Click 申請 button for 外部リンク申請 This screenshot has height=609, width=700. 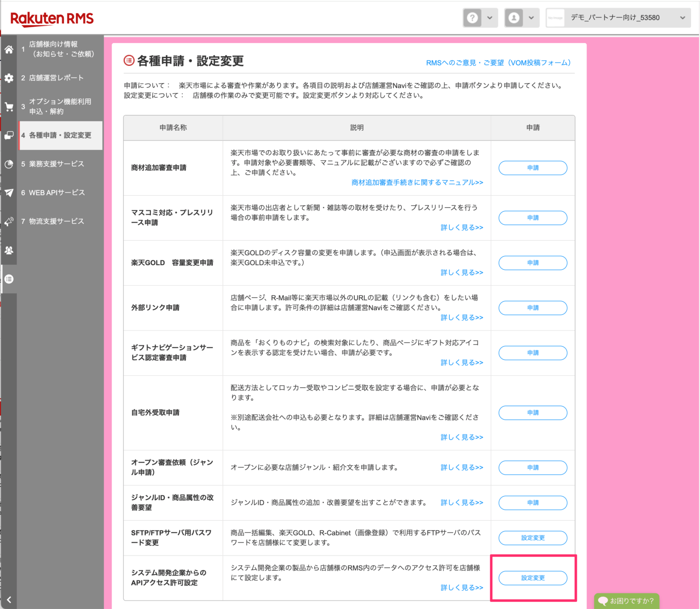[533, 308]
